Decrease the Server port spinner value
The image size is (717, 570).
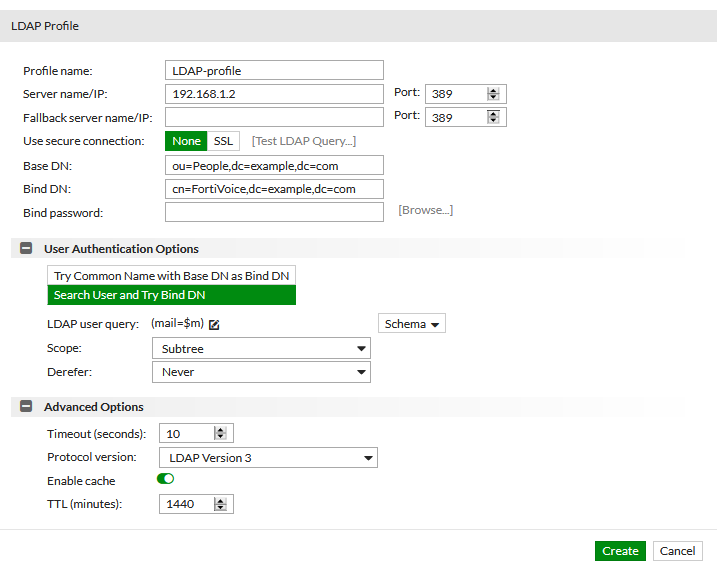click(x=493, y=97)
